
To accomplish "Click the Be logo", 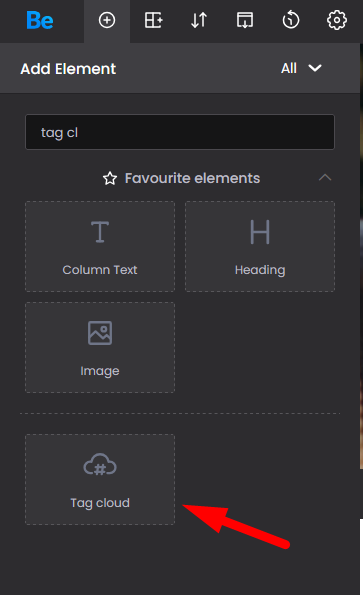I will 40,20.
